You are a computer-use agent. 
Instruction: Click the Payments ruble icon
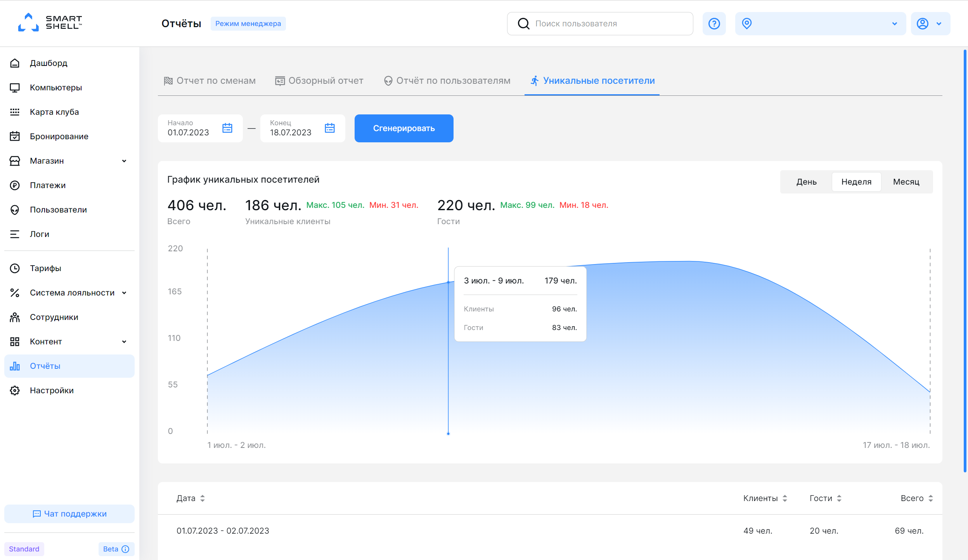(15, 185)
